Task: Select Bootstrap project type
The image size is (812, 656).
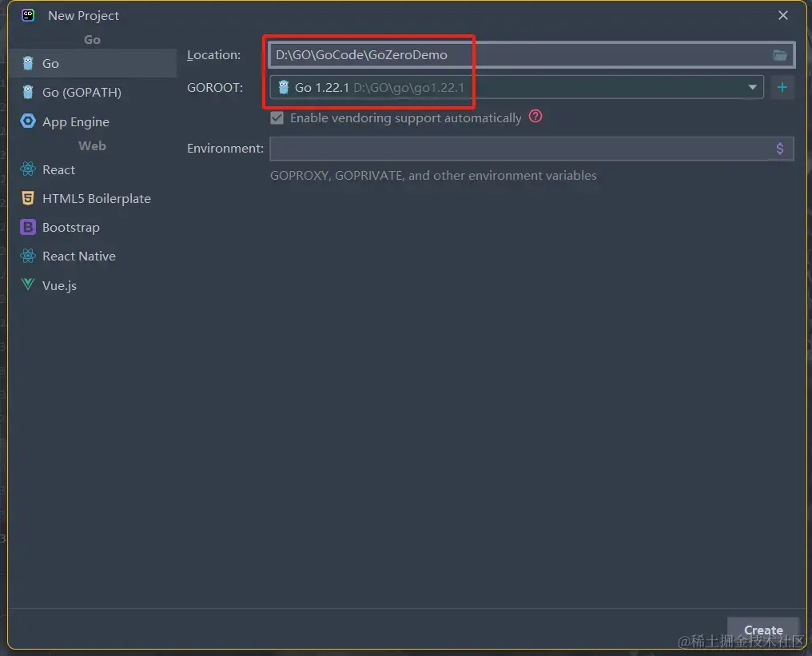Action: click(x=92, y=227)
